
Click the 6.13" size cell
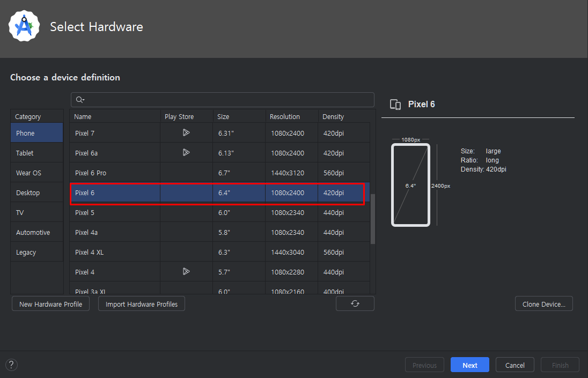pyautogui.click(x=239, y=153)
